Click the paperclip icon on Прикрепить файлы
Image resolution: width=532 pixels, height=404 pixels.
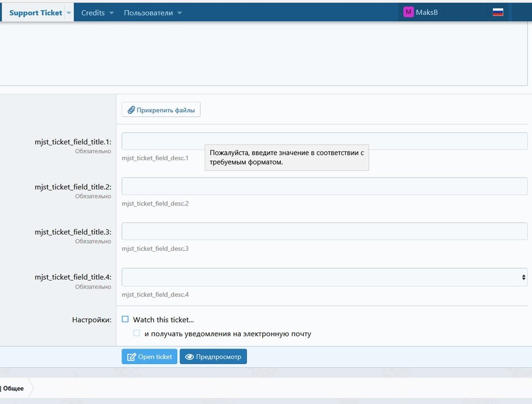pyautogui.click(x=131, y=111)
